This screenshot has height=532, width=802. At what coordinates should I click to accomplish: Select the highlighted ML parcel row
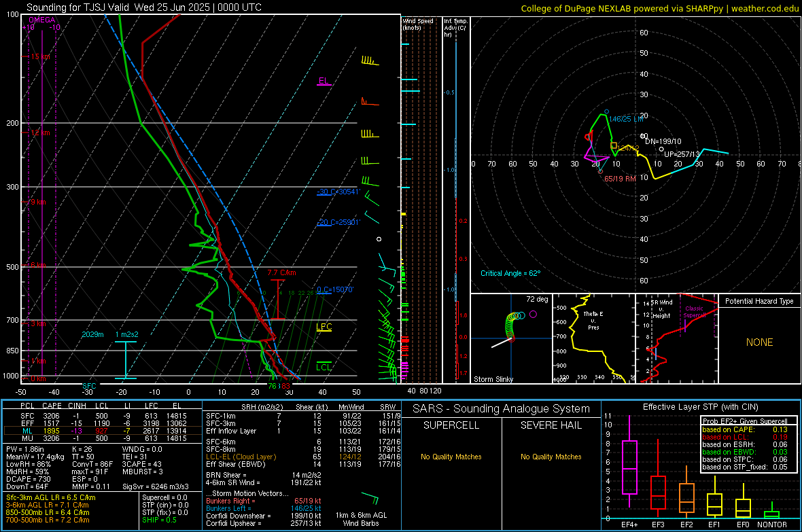[x=103, y=431]
